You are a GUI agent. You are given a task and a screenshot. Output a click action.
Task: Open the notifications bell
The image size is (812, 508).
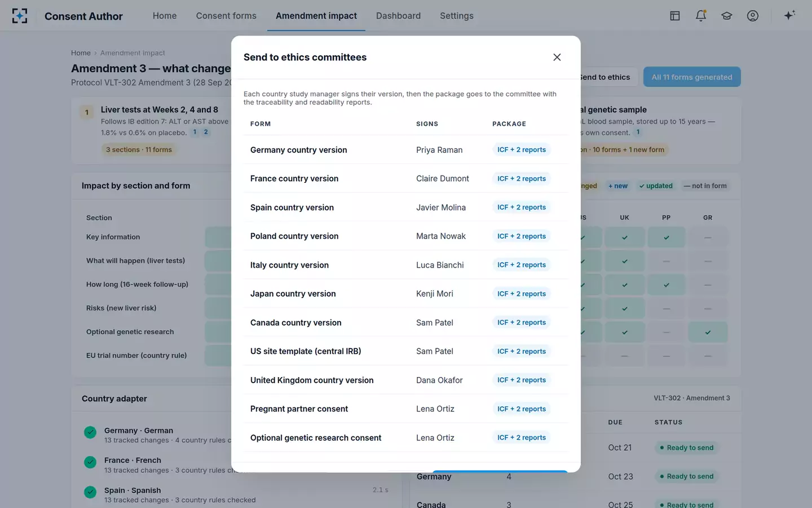(701, 16)
